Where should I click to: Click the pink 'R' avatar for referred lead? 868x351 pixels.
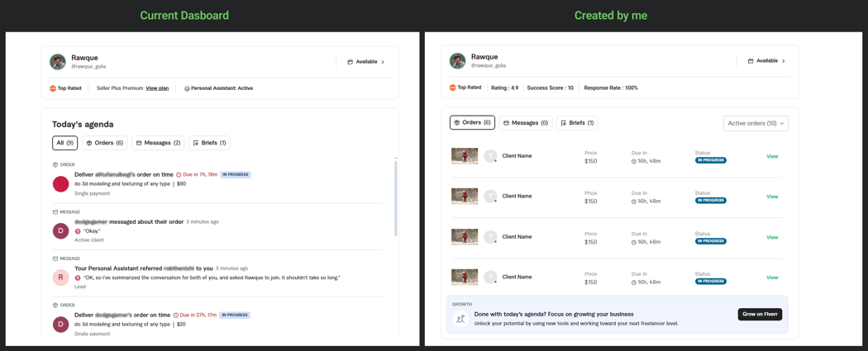pyautogui.click(x=61, y=277)
